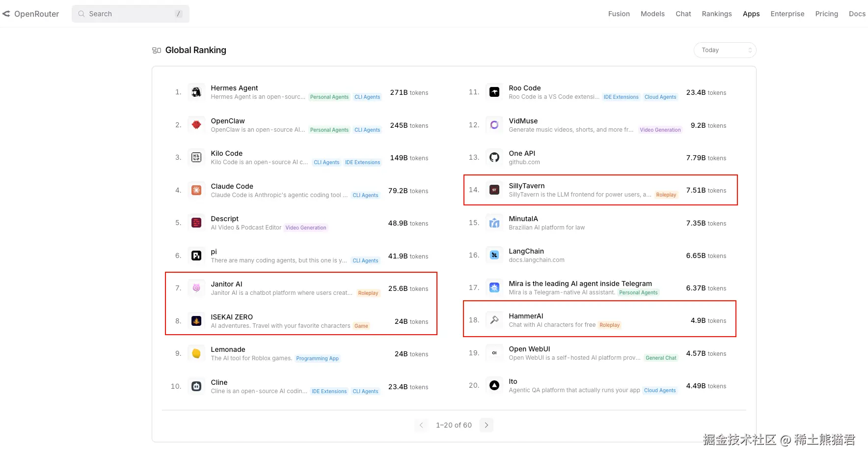The image size is (868, 459).
Task: Open the Rankings nav item
Action: 717,14
